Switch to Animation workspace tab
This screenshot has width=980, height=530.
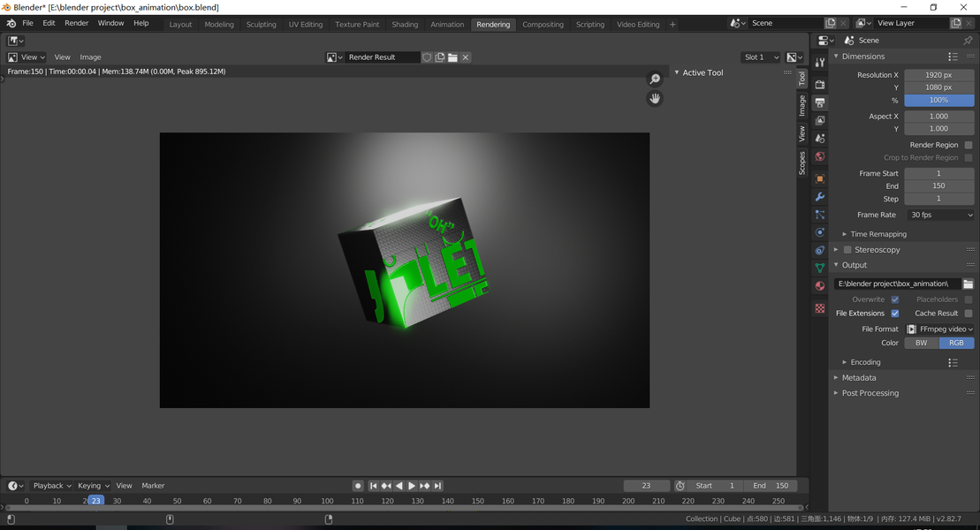tap(447, 25)
